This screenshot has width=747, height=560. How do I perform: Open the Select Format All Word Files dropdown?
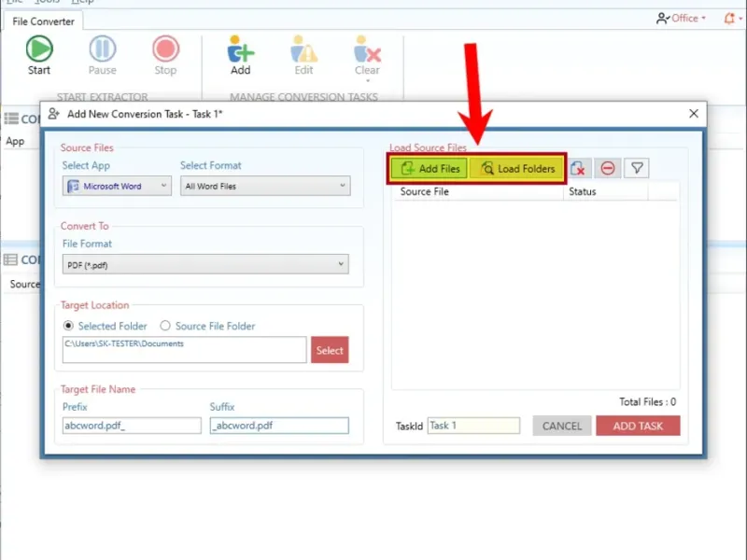(265, 186)
